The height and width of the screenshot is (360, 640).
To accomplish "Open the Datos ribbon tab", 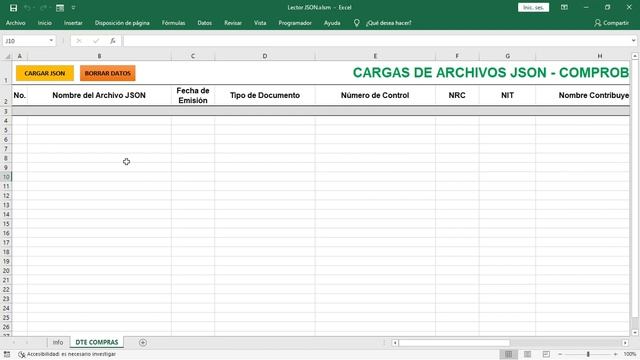I will point(204,23).
